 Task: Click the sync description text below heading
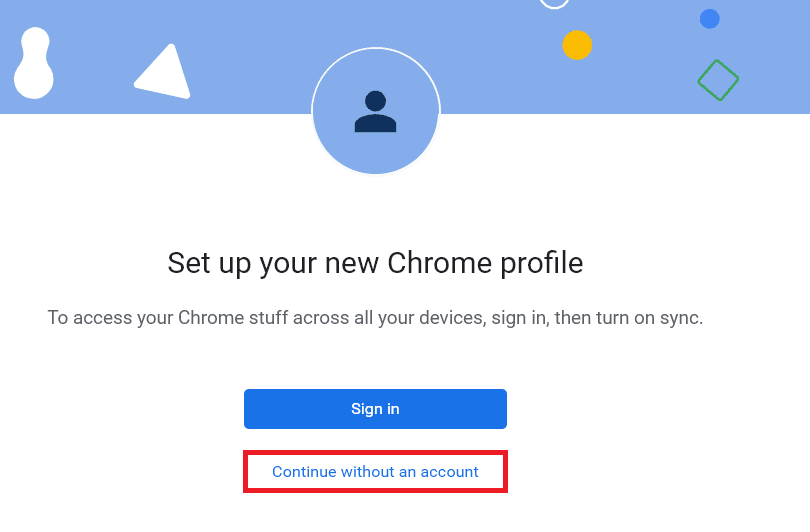click(375, 318)
